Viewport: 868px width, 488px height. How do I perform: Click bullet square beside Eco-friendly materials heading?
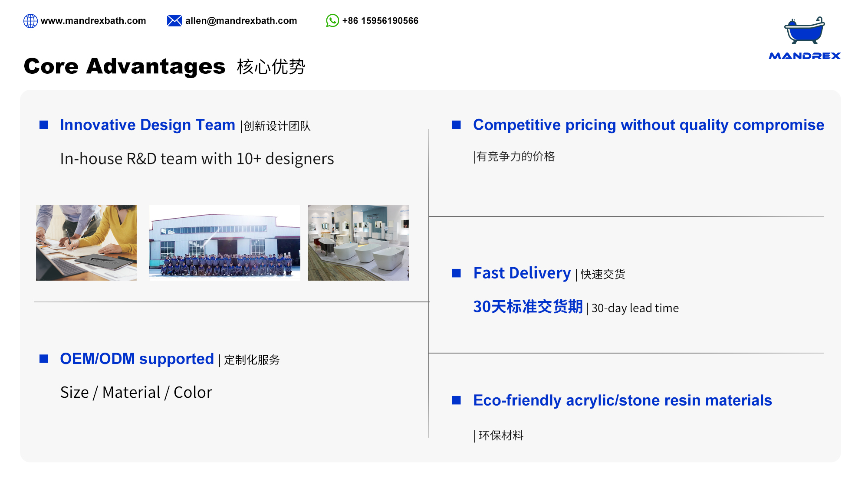click(457, 400)
